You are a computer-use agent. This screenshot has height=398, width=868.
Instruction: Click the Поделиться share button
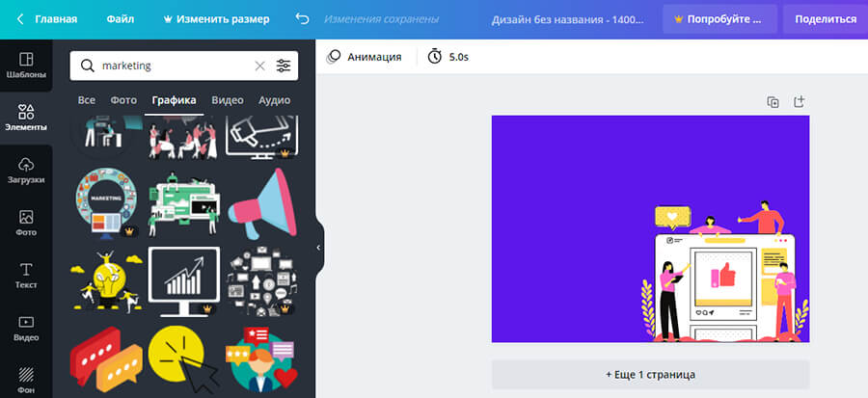point(825,19)
